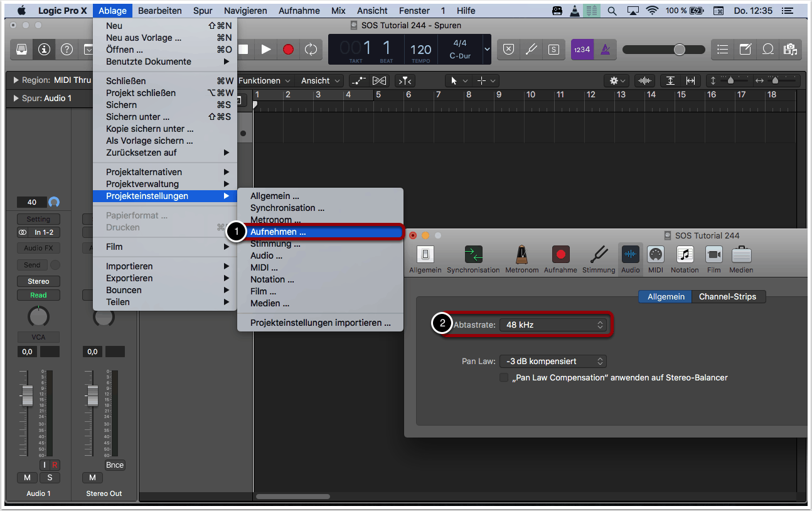Viewport: 812px width, 511px height.
Task: Toggle the cycle loop button
Action: [310, 49]
